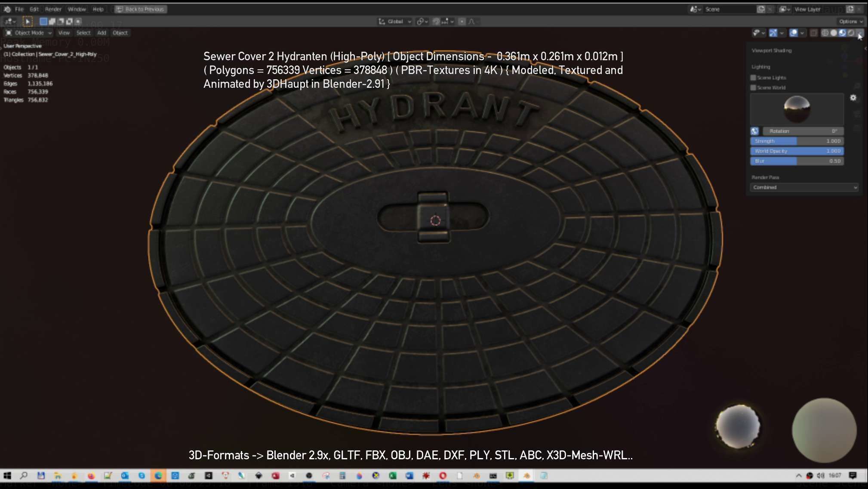
Task: Open the Opera browser taskbar icon
Action: pos(443,476)
